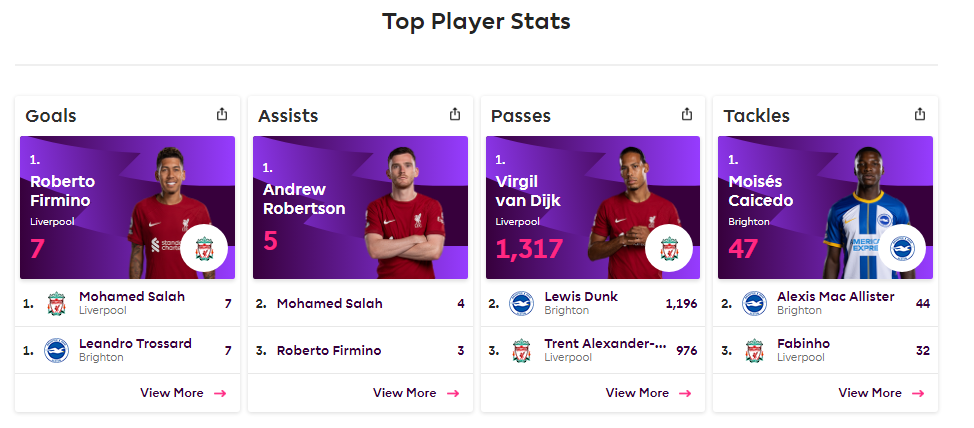Image resolution: width=974 pixels, height=428 pixels.
Task: Open View More under Tackles
Action: pos(881,393)
